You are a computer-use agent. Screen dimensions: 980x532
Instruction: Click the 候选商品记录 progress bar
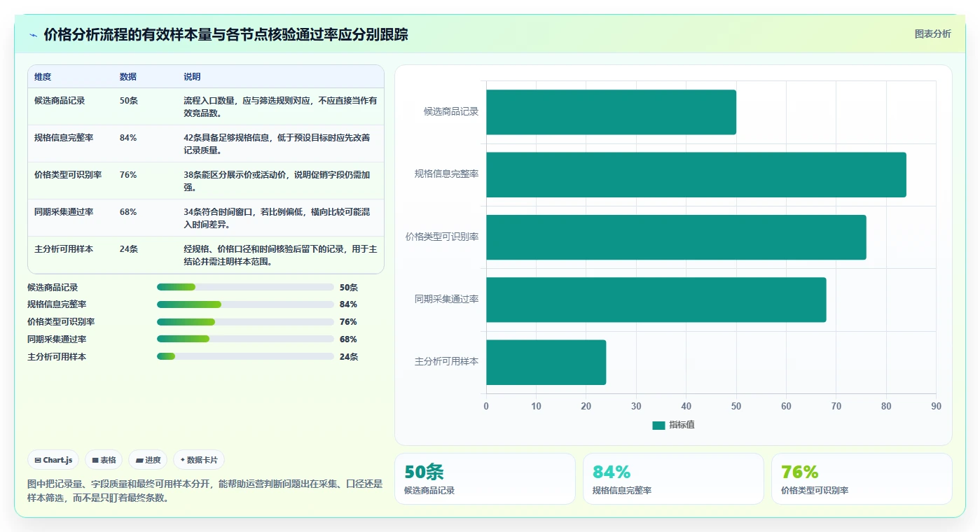(x=245, y=287)
